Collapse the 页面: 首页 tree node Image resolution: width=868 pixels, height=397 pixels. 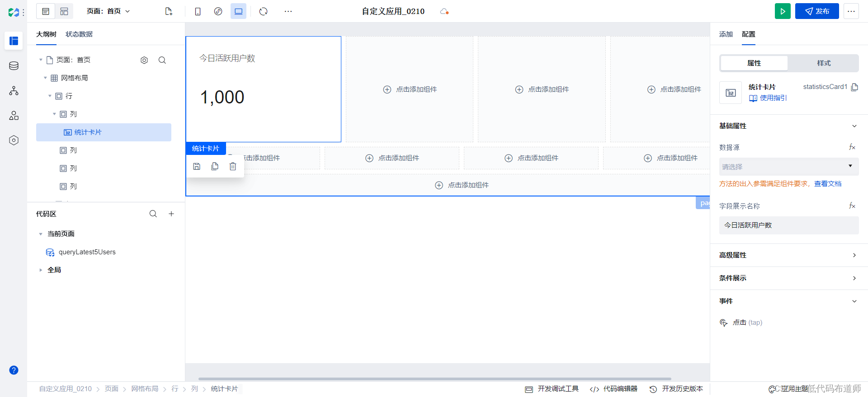pyautogui.click(x=41, y=60)
